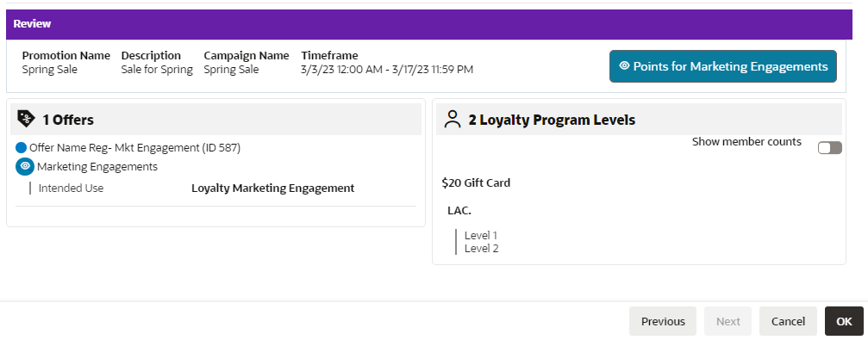Select Offer Name Reg- Mkt Engagement entry

134,147
